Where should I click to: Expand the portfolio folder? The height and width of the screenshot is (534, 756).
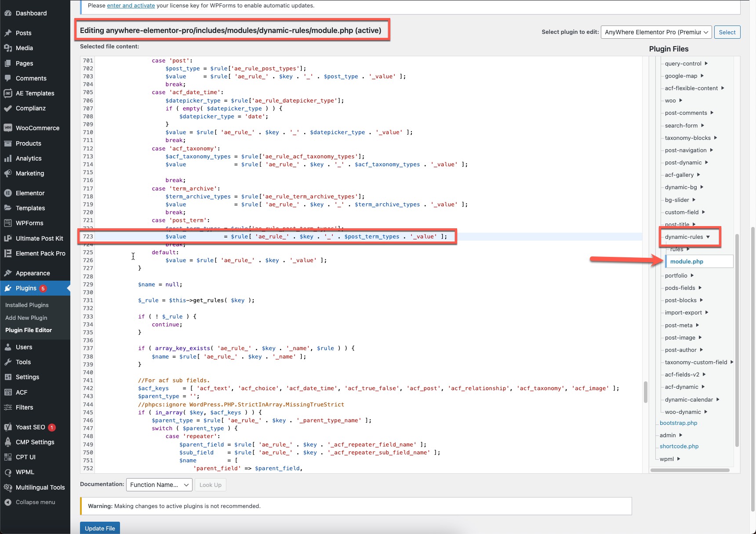[x=692, y=275]
